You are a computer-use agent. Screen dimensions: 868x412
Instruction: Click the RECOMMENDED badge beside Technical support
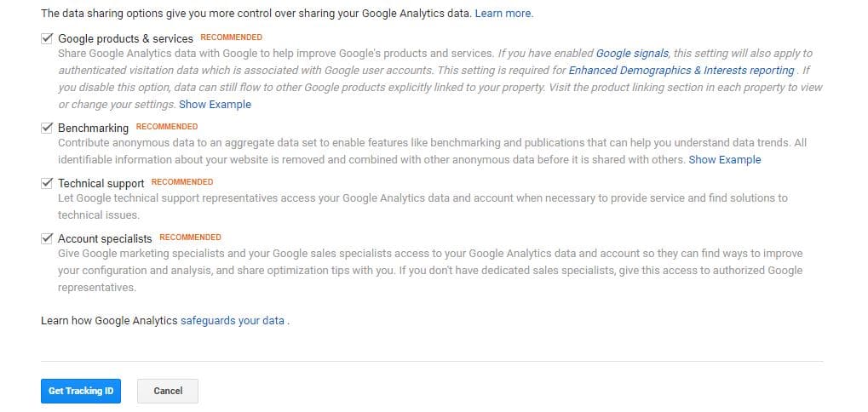pyautogui.click(x=182, y=182)
